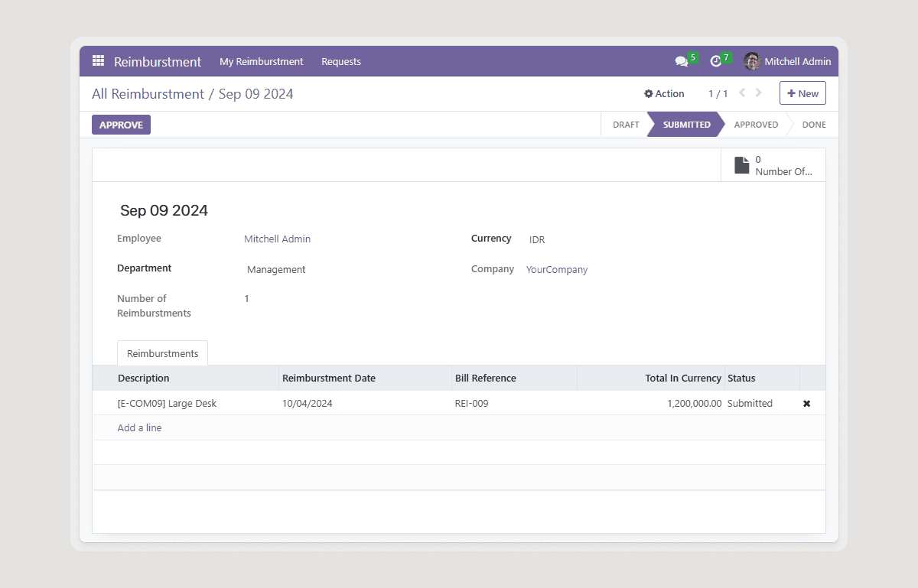918x588 pixels.
Task: Open the Requests menu
Action: pos(340,62)
